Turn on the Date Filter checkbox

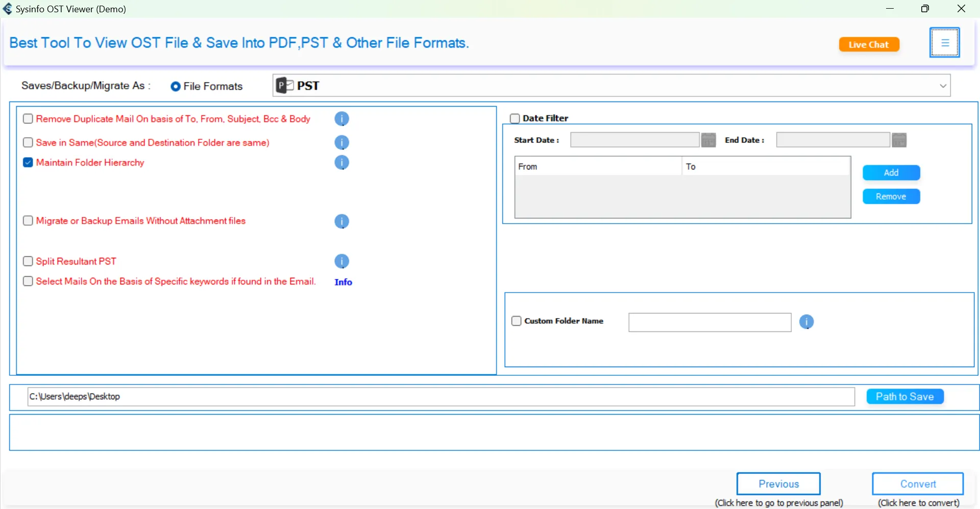515,118
